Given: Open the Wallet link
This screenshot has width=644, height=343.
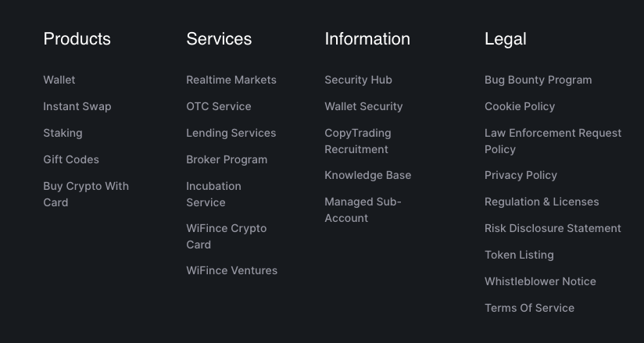Looking at the screenshot, I should [59, 80].
